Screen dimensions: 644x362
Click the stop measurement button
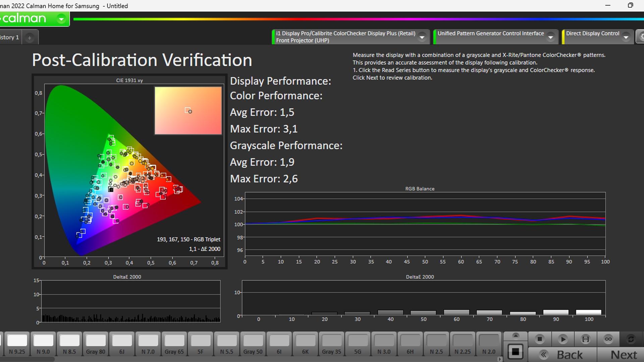point(540,339)
